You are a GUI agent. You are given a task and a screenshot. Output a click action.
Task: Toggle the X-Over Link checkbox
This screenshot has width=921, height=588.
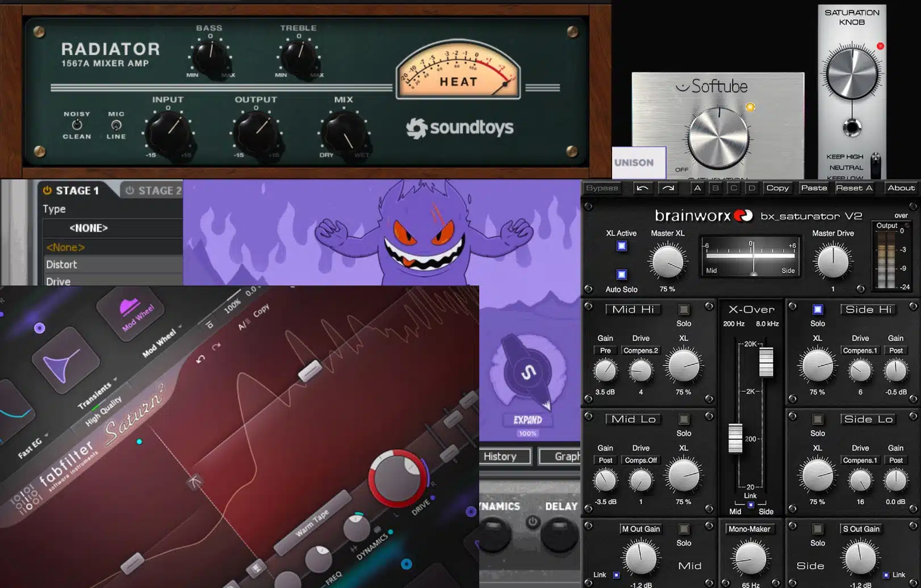tap(751, 505)
